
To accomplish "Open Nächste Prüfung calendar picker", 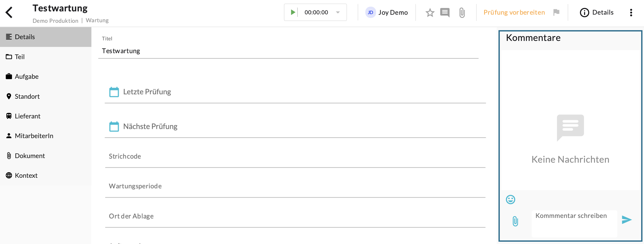I will (x=114, y=126).
